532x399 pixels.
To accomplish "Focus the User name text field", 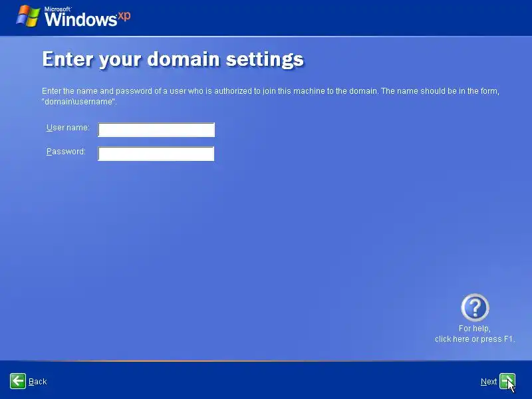I will [x=156, y=130].
